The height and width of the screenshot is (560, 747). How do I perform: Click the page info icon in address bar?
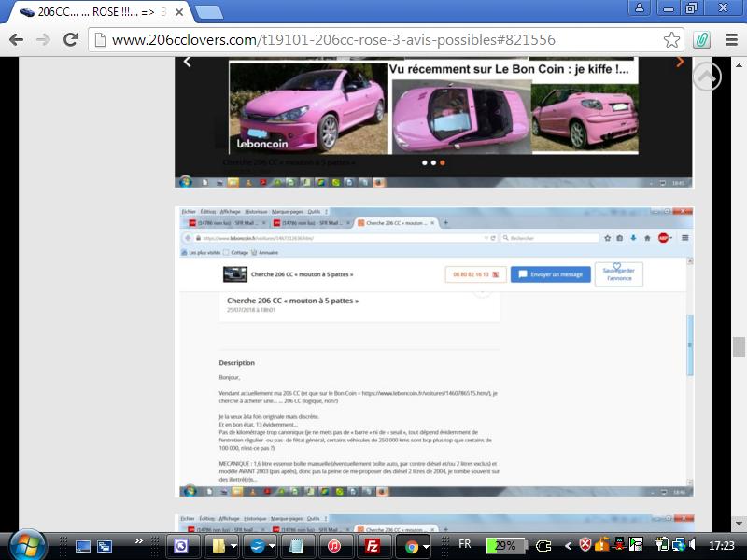click(100, 39)
